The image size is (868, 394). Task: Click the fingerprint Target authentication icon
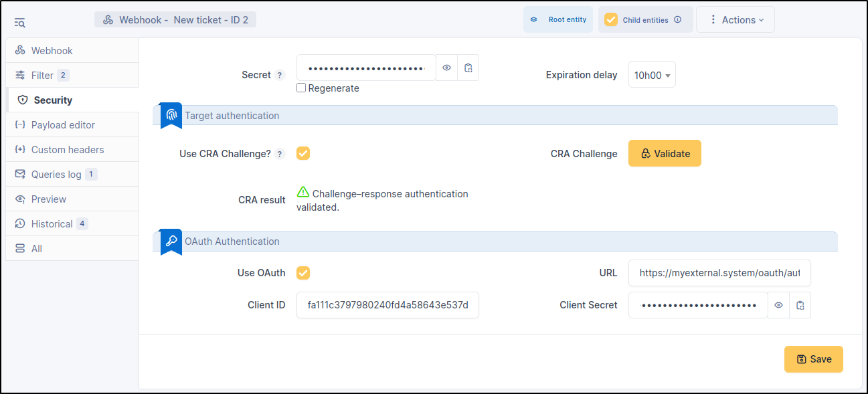pyautogui.click(x=171, y=115)
